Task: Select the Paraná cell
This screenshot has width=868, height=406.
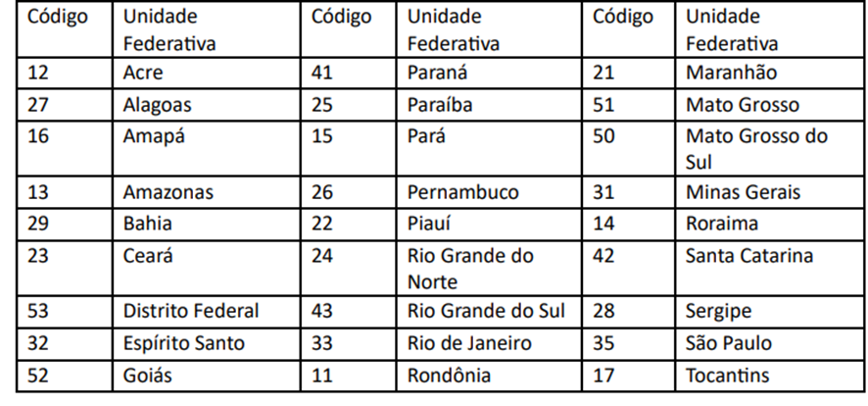Action: pyautogui.click(x=490, y=73)
